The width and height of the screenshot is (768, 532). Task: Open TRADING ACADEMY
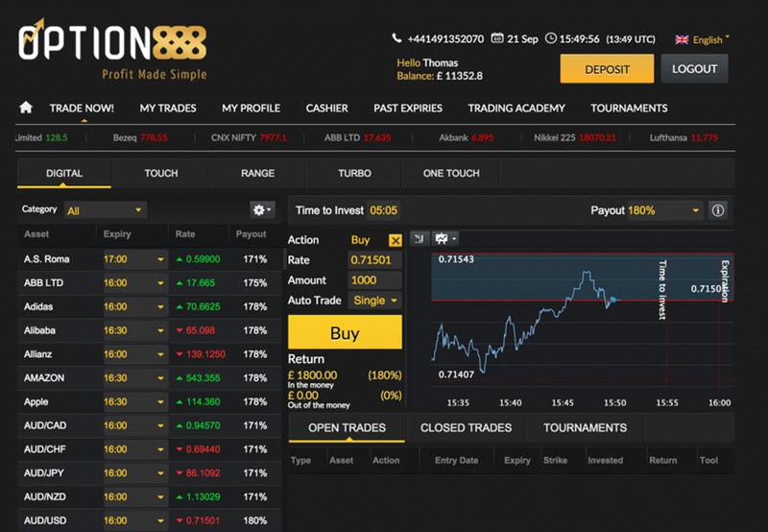(516, 109)
